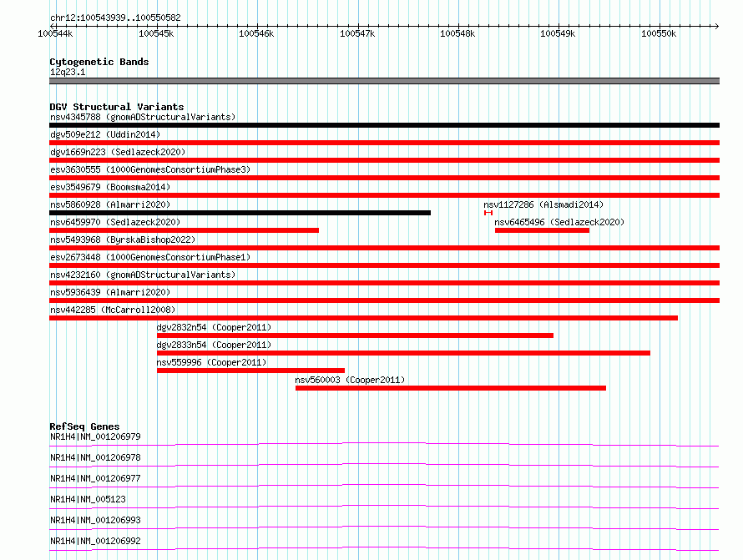Click the magenta NM_001206979 transcript line
This screenshot has height=560, width=743.
(384, 444)
